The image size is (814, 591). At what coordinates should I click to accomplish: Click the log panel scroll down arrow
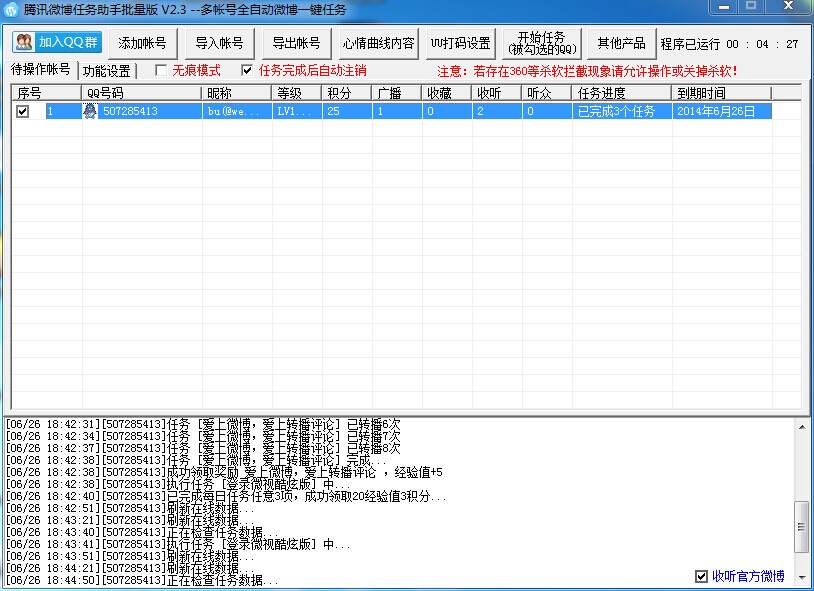pos(802,577)
